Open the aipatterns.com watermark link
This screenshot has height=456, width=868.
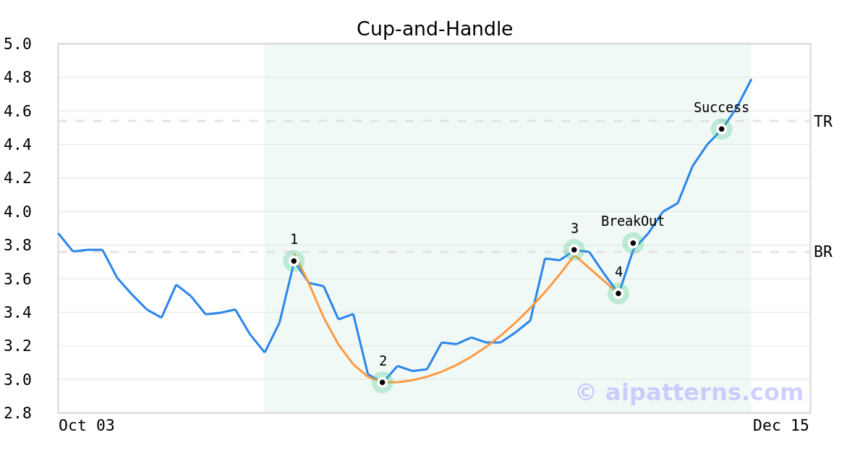689,392
